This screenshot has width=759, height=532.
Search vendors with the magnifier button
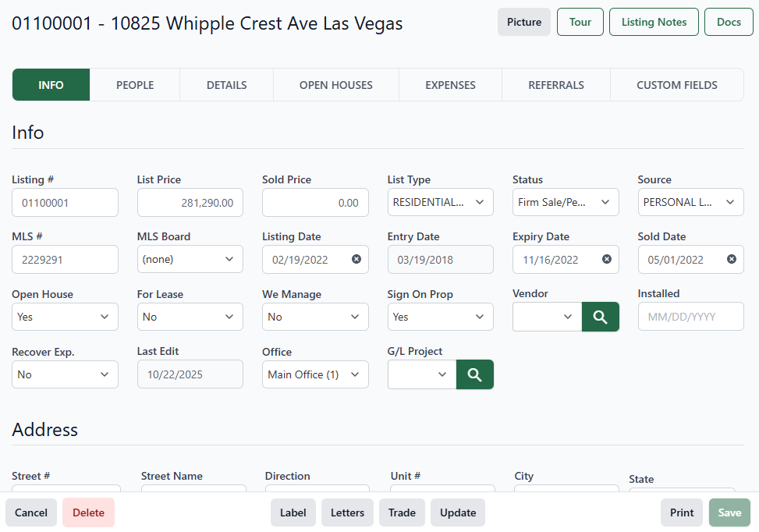pyautogui.click(x=600, y=317)
